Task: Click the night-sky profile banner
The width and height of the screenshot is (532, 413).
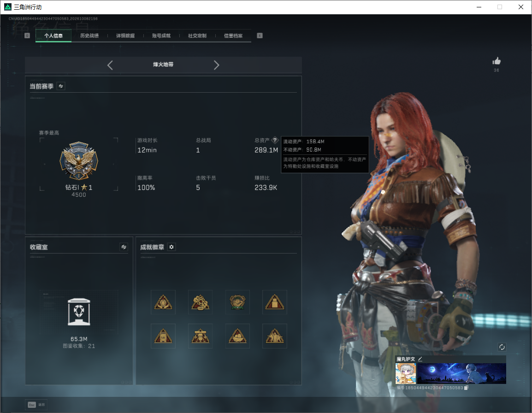Action: [x=461, y=373]
